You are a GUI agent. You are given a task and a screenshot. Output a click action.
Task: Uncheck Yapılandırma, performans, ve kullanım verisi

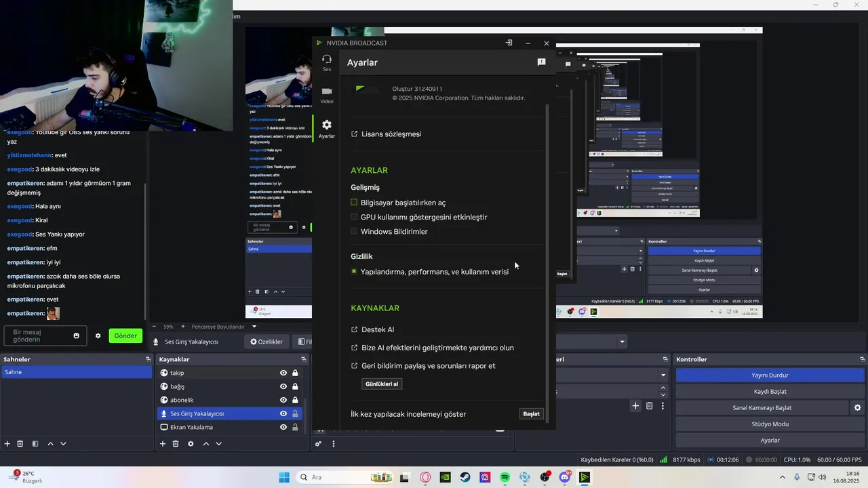[354, 271]
